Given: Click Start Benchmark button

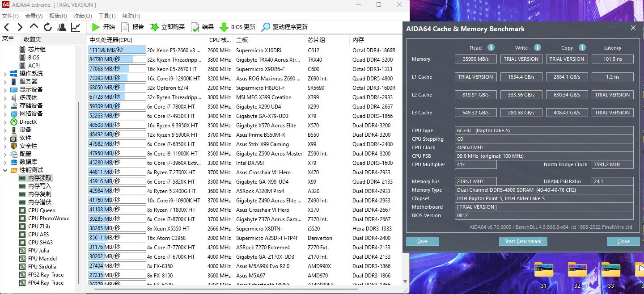Looking at the screenshot, I should (523, 241).
